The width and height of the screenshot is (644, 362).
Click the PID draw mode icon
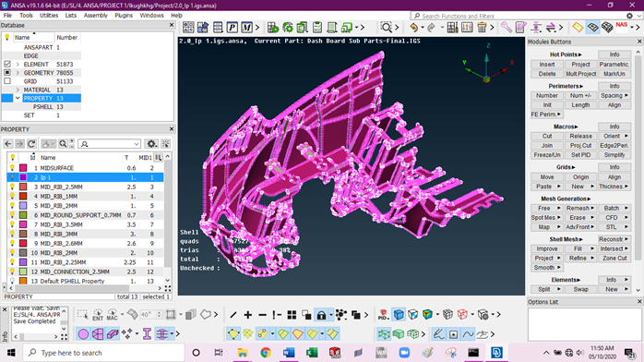(383, 315)
